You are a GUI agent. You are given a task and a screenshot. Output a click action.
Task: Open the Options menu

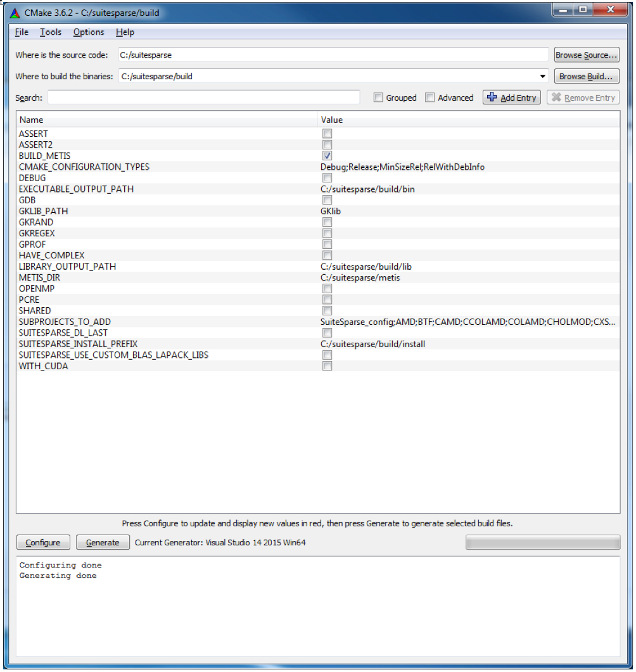tap(89, 32)
